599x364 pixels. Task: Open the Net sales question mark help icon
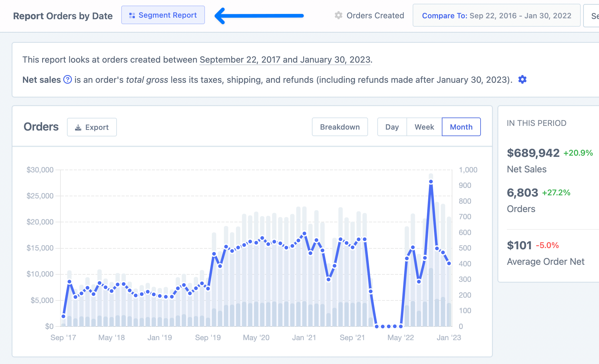67,80
